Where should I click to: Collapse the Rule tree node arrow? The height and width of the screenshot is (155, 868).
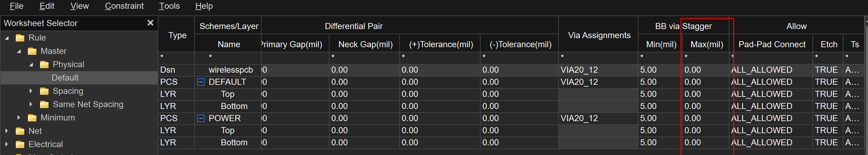(7, 38)
